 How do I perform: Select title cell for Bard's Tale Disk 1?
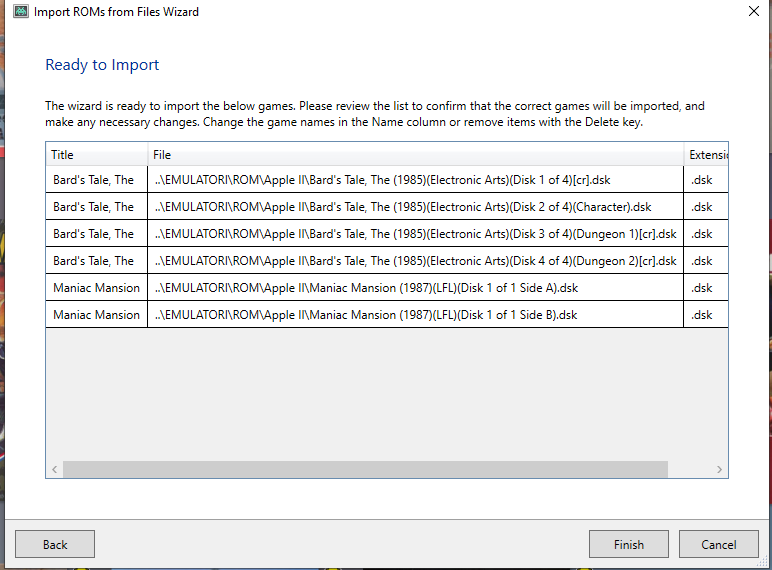coord(96,180)
